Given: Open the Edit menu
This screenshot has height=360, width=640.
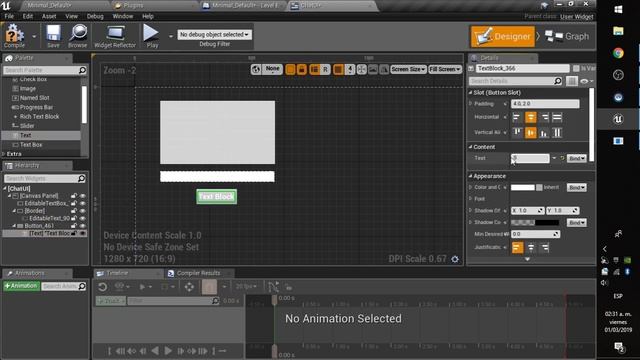Looking at the screenshot, I should click(x=28, y=16).
